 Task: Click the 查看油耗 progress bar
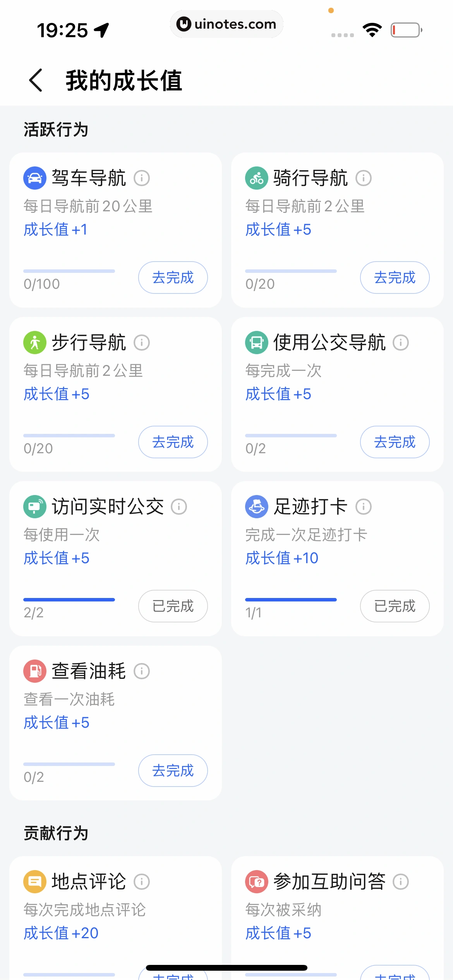coord(69,764)
